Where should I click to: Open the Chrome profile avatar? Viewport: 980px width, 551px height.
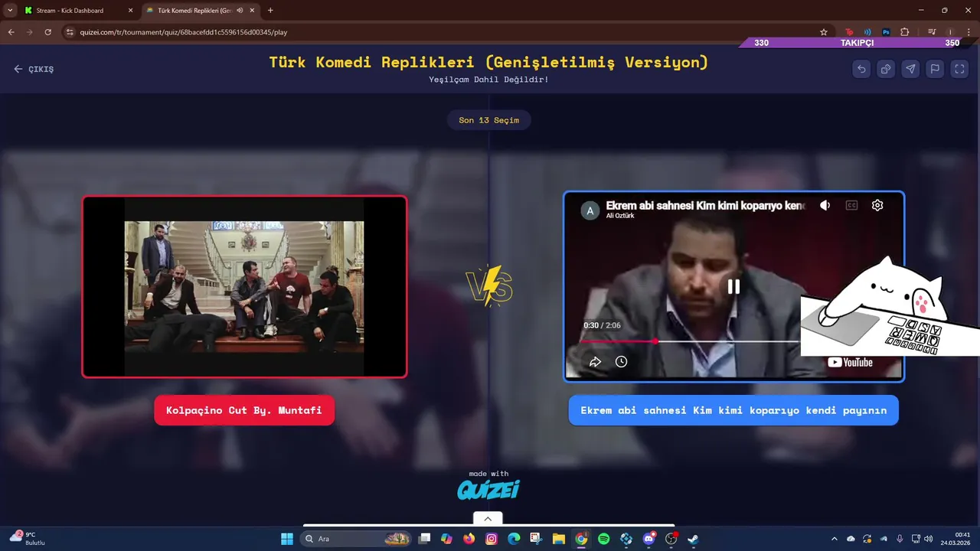[x=950, y=32]
